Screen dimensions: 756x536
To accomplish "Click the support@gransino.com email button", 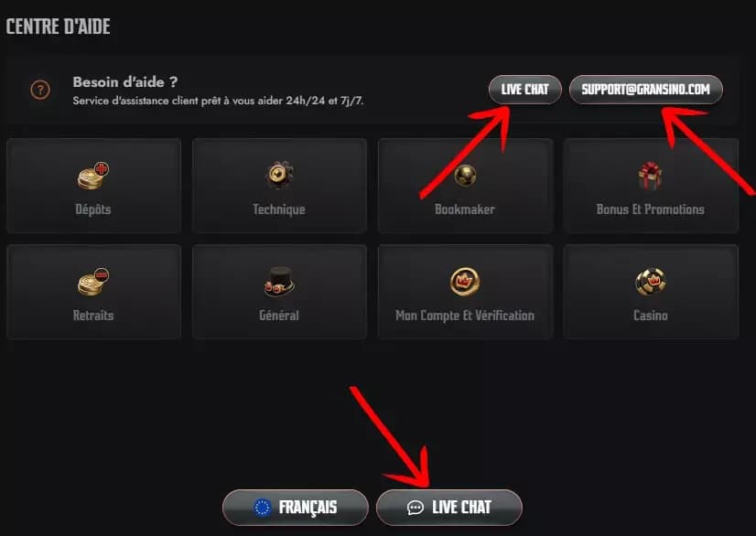I will pos(645,90).
